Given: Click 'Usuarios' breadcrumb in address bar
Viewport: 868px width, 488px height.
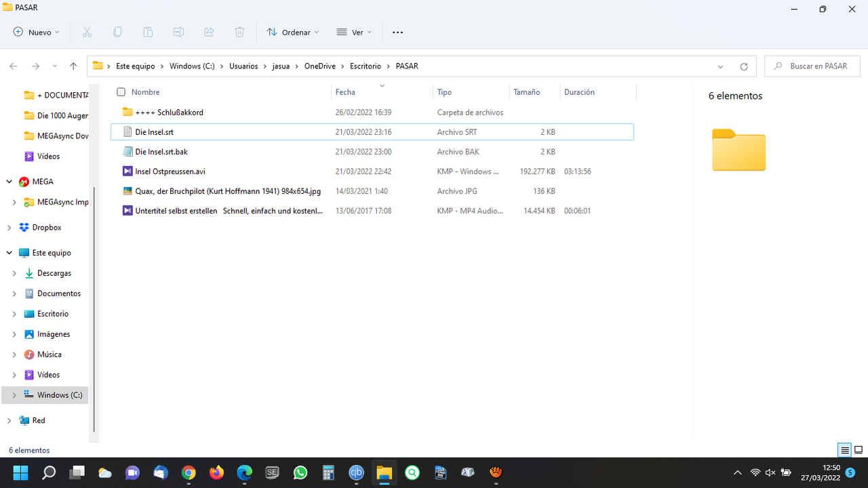Looking at the screenshot, I should tap(243, 66).
